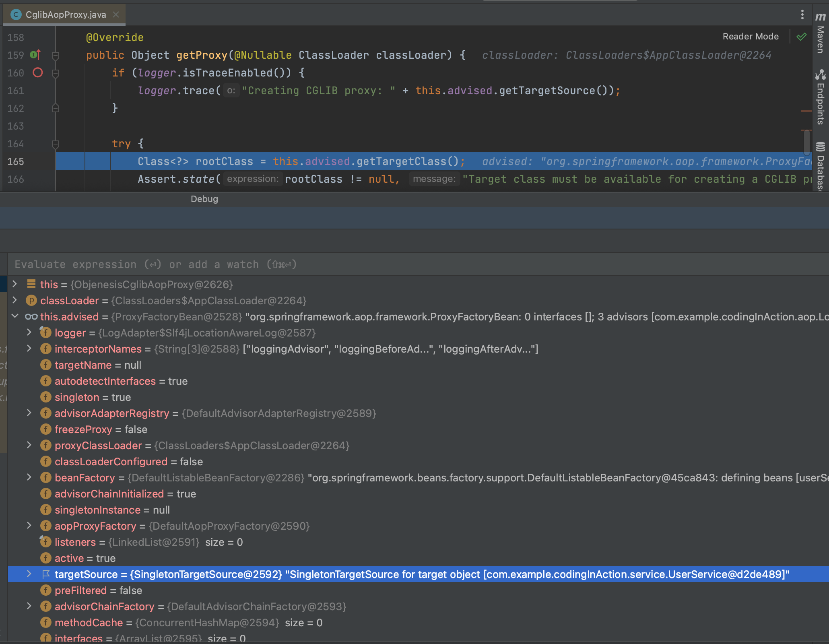Click the override gutter icon on line 159
The image size is (829, 644).
click(35, 55)
